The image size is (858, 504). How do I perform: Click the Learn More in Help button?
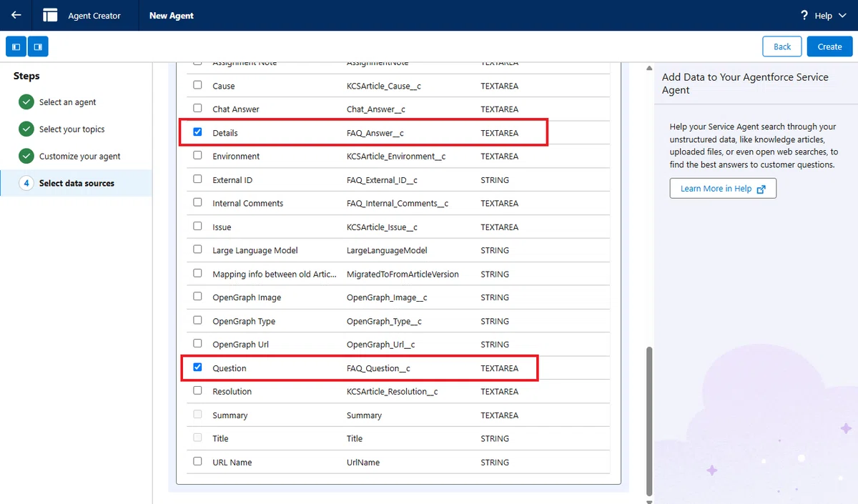point(723,189)
